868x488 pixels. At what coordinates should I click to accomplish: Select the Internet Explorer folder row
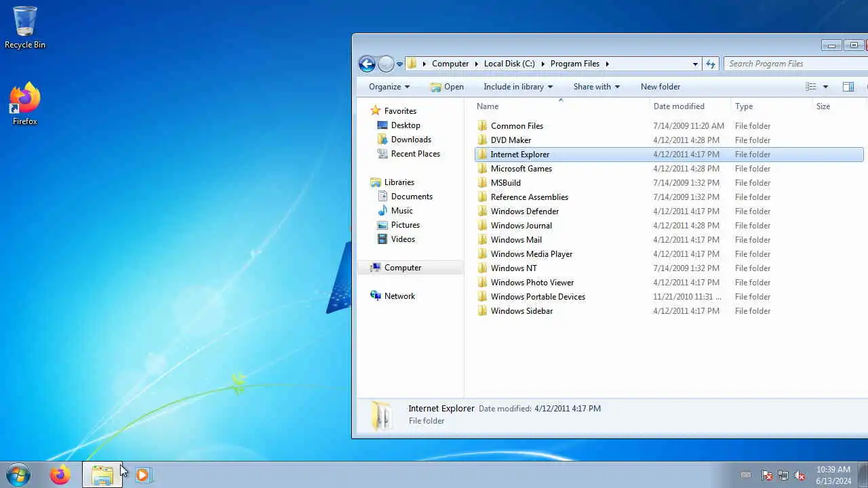pos(669,155)
